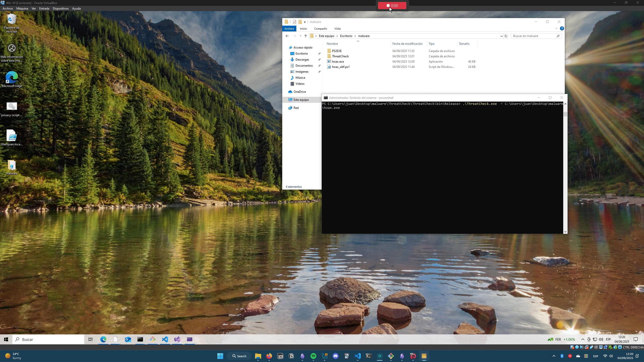Click the stop recording button

tap(392, 6)
